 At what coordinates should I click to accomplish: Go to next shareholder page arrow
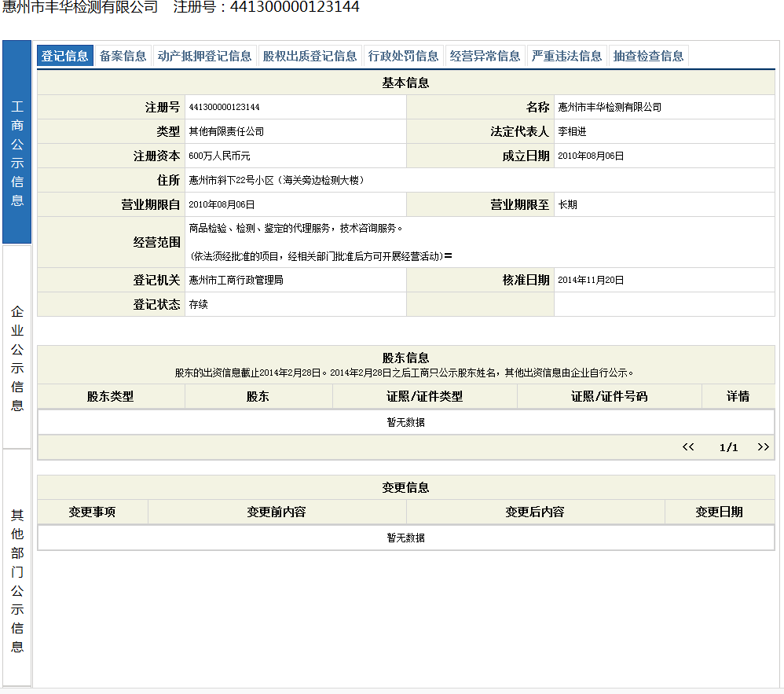point(763,447)
